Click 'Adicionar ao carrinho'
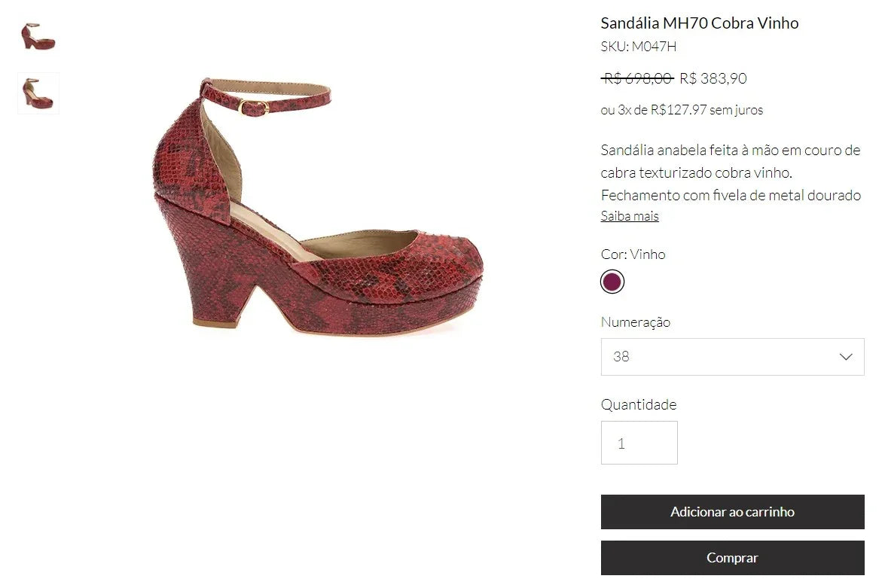 coord(731,511)
